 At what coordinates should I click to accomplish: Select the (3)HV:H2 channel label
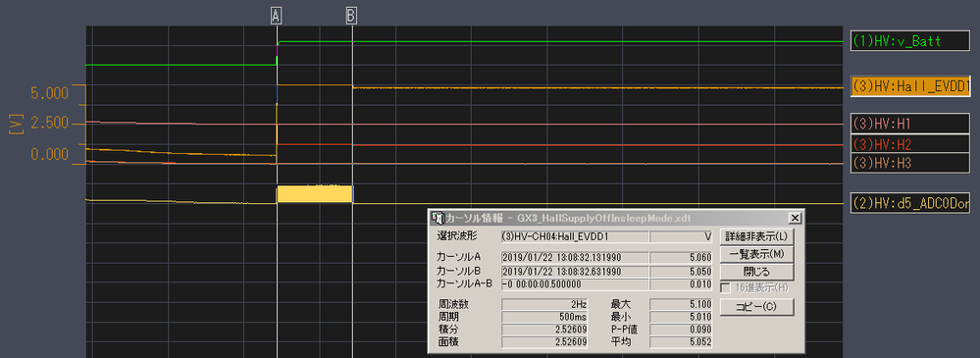coord(910,144)
